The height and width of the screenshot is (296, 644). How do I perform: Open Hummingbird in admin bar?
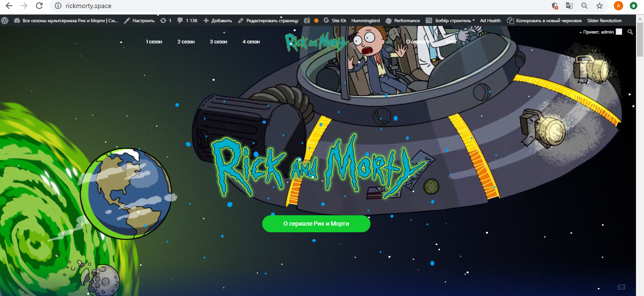pyautogui.click(x=366, y=20)
